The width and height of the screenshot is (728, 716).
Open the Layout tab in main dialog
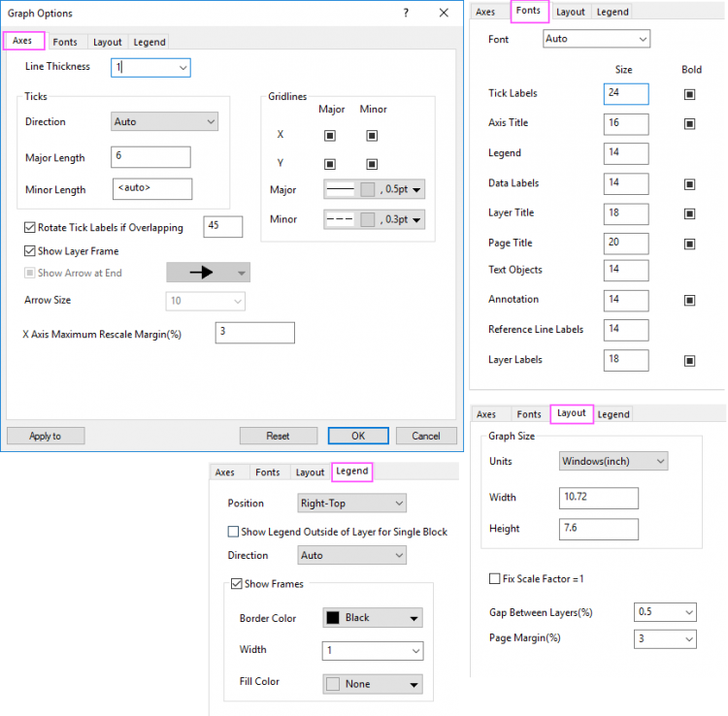click(107, 42)
